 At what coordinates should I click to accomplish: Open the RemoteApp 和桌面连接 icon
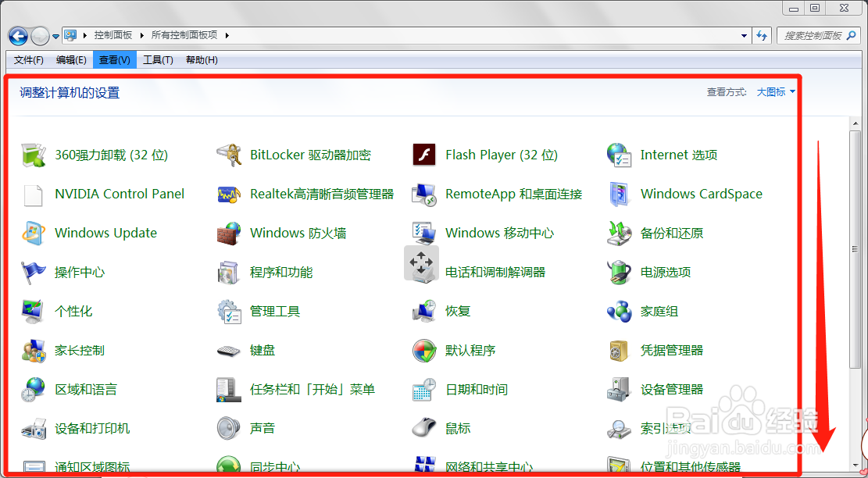(x=424, y=194)
